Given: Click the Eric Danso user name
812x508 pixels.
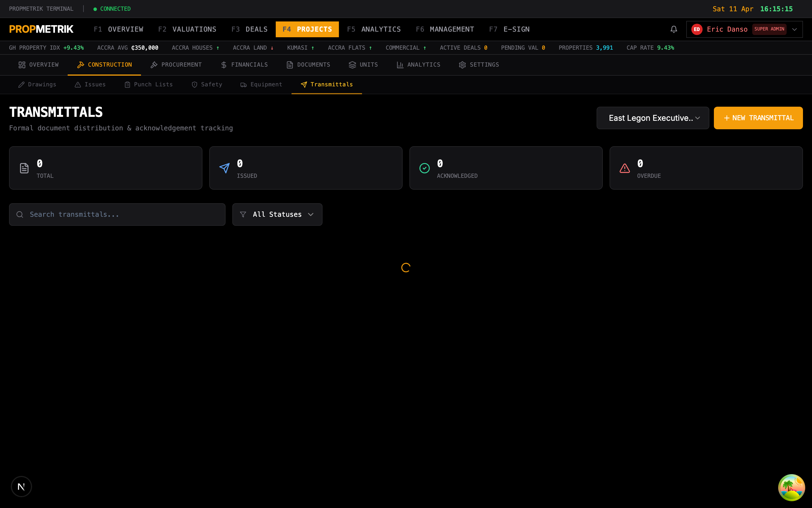Looking at the screenshot, I should pyautogui.click(x=727, y=29).
